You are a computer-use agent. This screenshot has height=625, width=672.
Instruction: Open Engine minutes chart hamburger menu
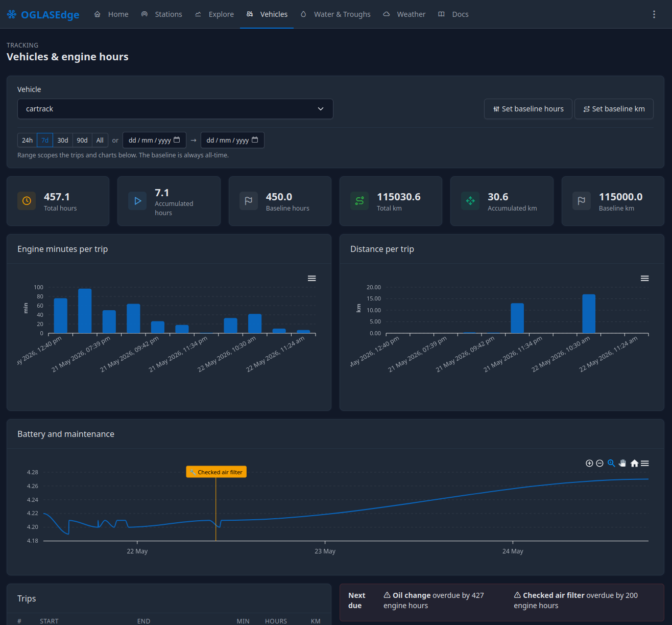tap(311, 279)
